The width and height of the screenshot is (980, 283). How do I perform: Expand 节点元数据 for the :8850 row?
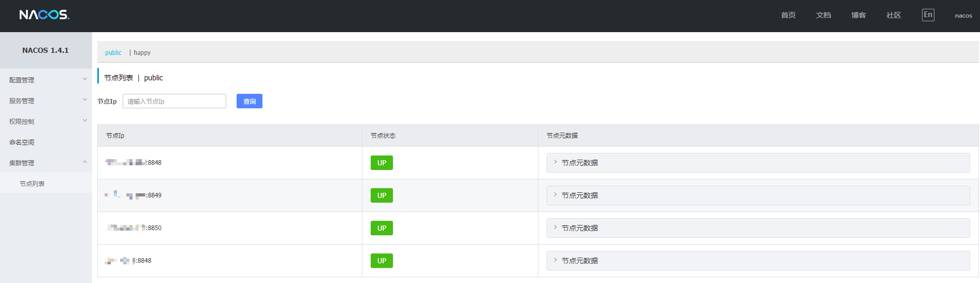tap(758, 228)
